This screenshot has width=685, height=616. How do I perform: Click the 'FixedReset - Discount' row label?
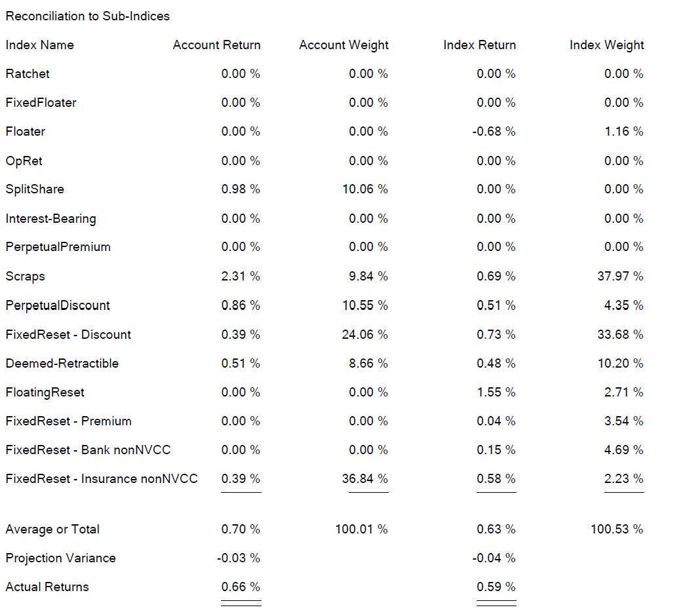coord(68,334)
